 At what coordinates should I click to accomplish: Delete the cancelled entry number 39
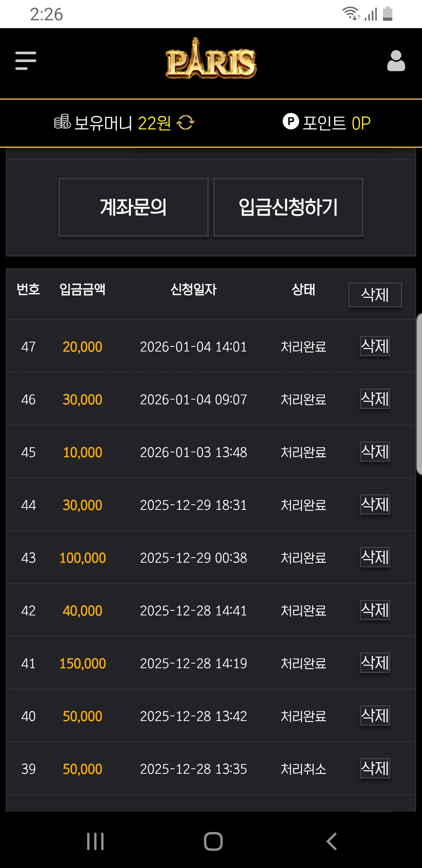pos(375,768)
